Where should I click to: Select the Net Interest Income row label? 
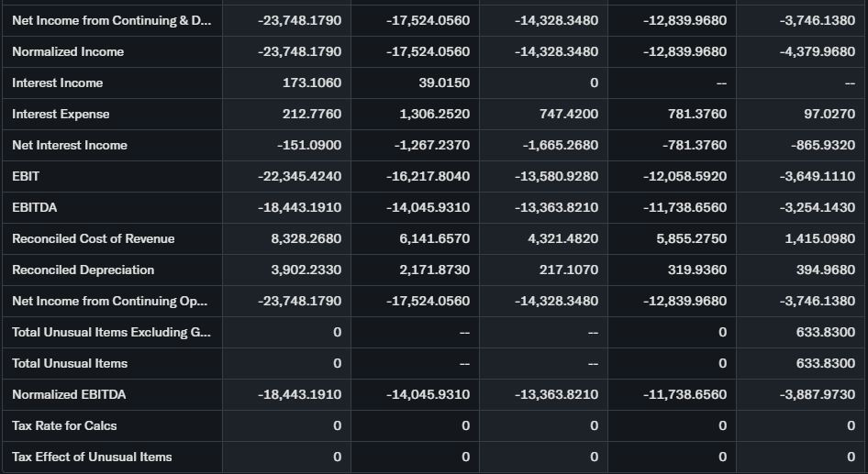[x=70, y=146]
